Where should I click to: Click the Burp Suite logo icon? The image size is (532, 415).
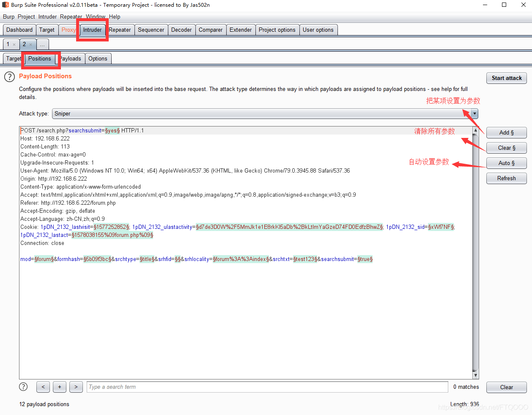(x=5, y=5)
